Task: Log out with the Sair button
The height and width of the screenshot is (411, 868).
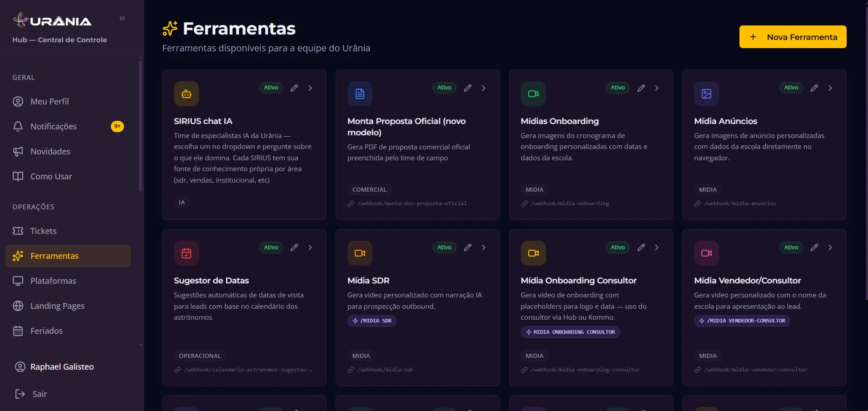Action: click(31, 394)
